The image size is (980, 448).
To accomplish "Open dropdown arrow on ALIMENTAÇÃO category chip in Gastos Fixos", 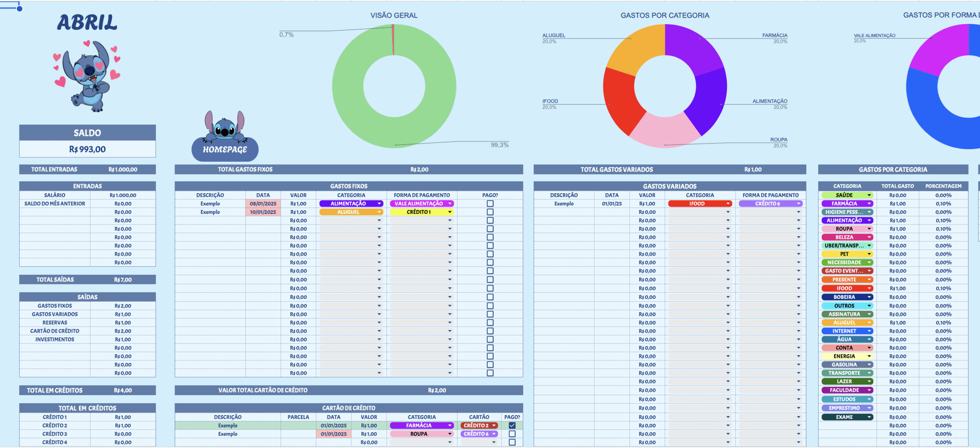I will point(379,203).
